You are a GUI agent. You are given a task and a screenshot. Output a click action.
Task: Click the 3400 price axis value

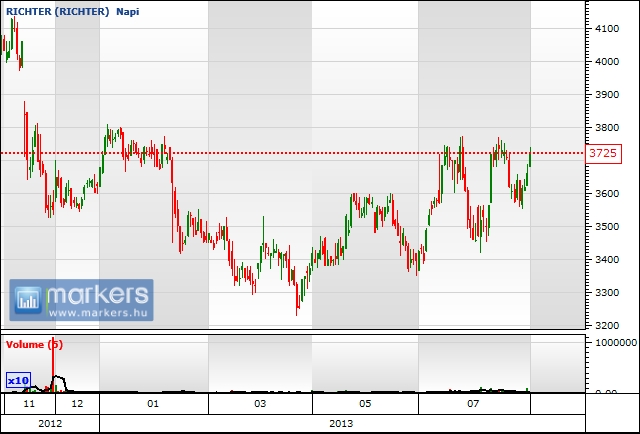(x=607, y=259)
